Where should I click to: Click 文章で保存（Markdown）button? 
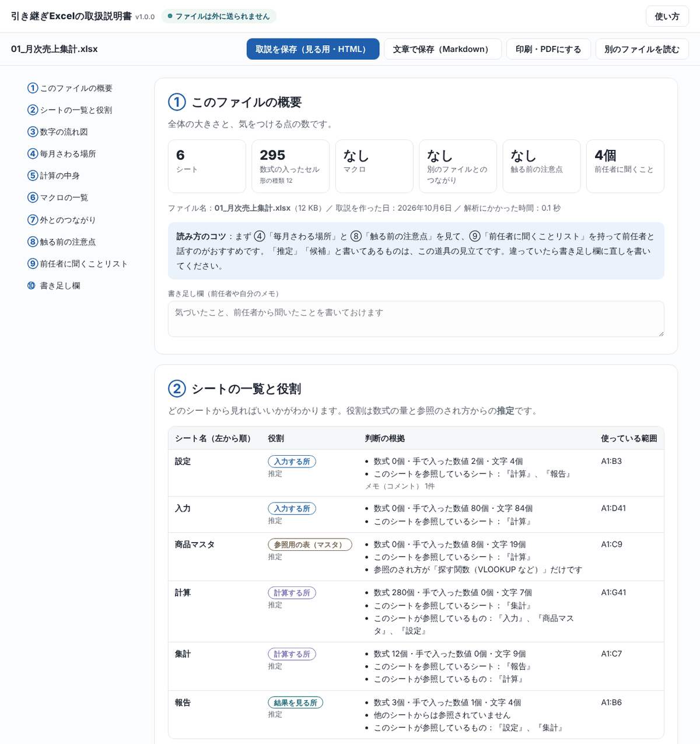(x=442, y=49)
